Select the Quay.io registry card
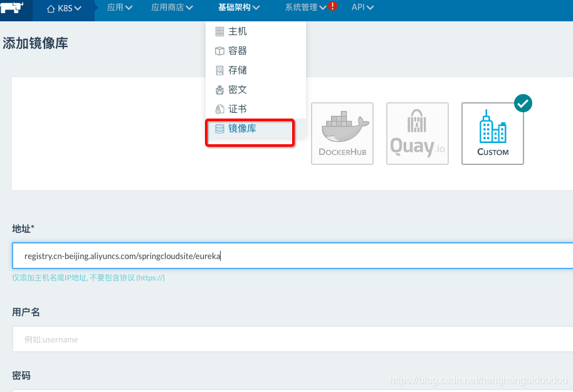 click(418, 134)
